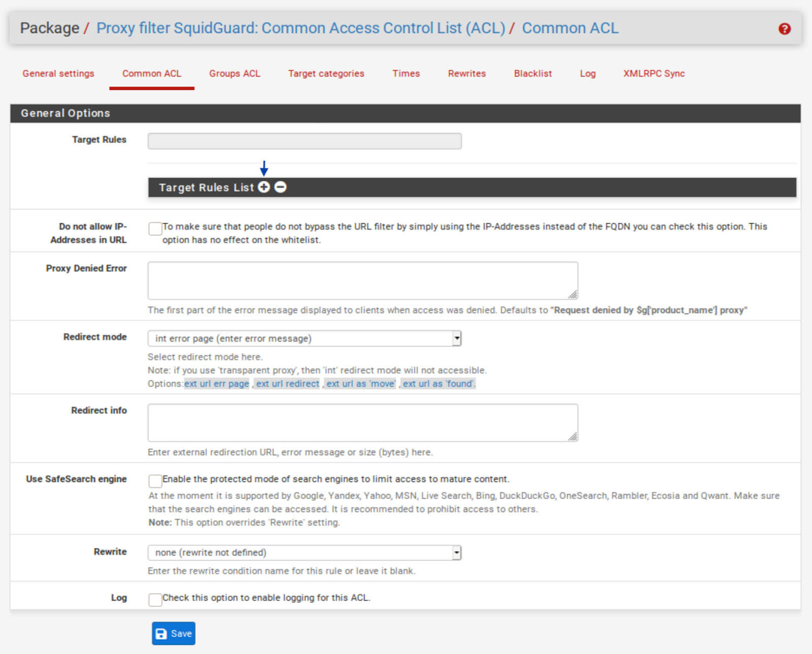Enable logging for this ACL checkbox
The image size is (812, 654).
pos(155,600)
